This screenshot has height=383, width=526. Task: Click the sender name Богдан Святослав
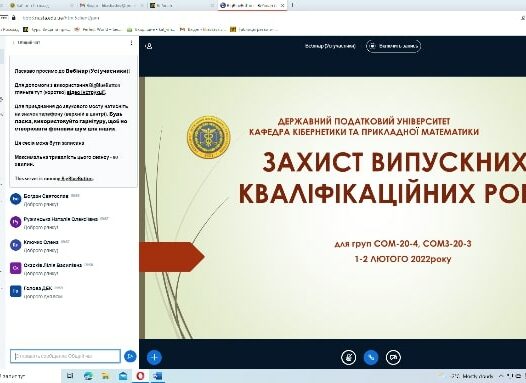tap(46, 196)
